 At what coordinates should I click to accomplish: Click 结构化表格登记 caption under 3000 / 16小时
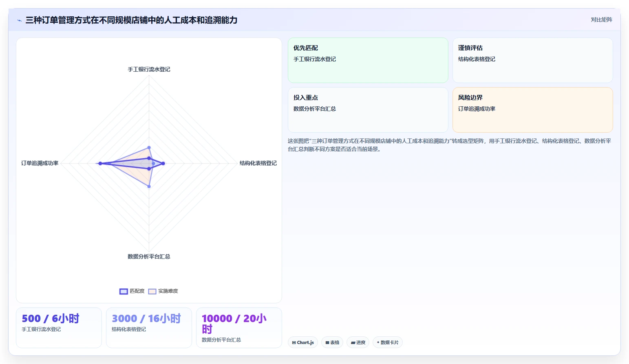click(x=129, y=329)
